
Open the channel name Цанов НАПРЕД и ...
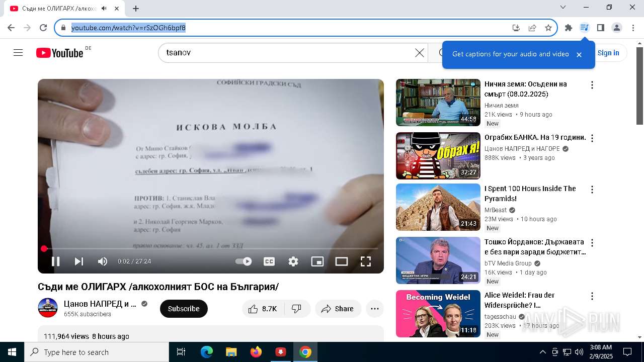100,304
